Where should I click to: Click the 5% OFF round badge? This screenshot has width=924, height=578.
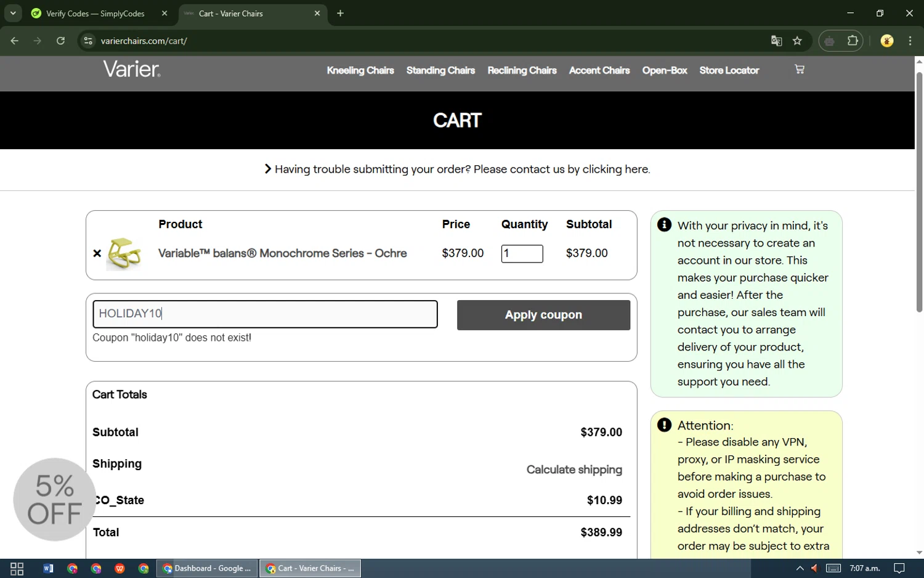click(54, 500)
